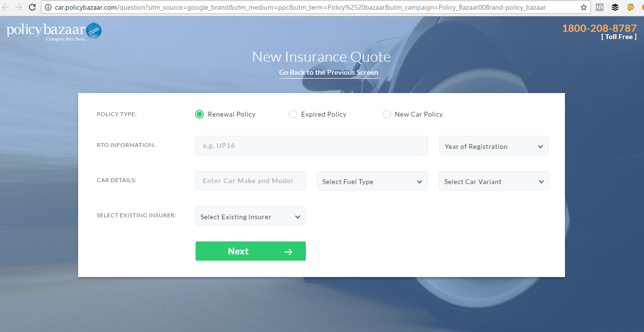Choose from the Select Existing Insurer dropdown
Viewport: 644px width, 332px height.
(x=250, y=216)
